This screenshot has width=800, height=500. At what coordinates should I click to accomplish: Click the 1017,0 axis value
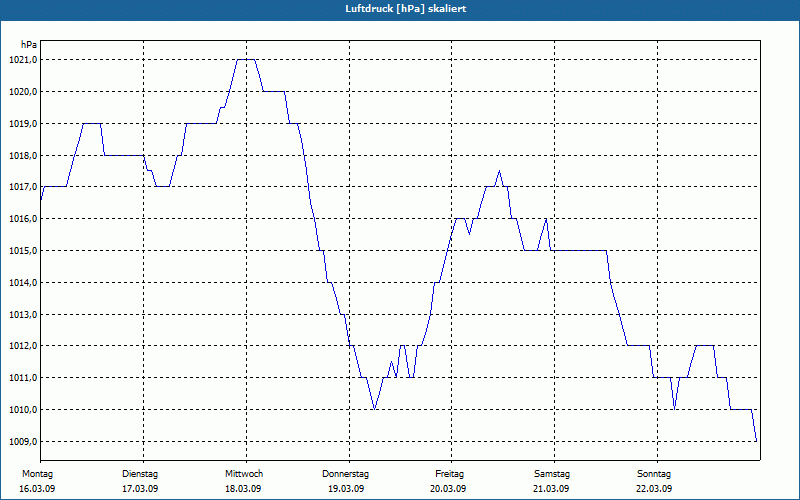pos(23,187)
